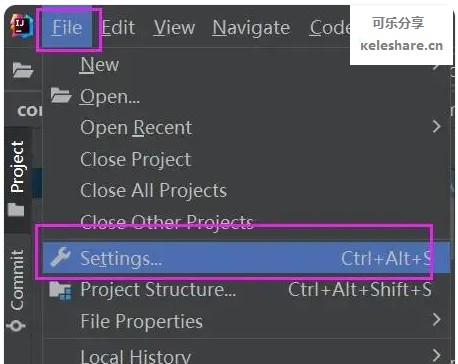Switch to the Commit tool window tab
This screenshot has width=458, height=364.
(17, 279)
